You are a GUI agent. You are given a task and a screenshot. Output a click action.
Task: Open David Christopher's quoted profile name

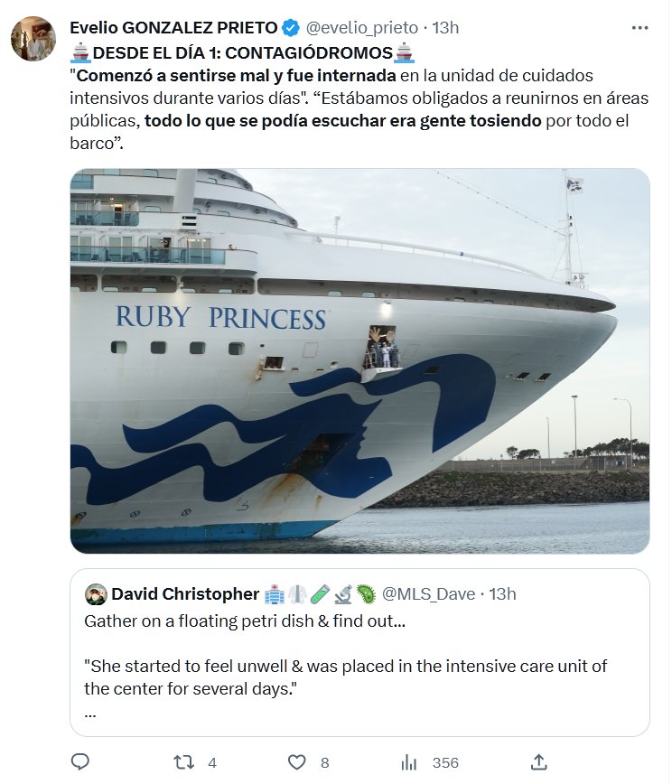point(185,593)
